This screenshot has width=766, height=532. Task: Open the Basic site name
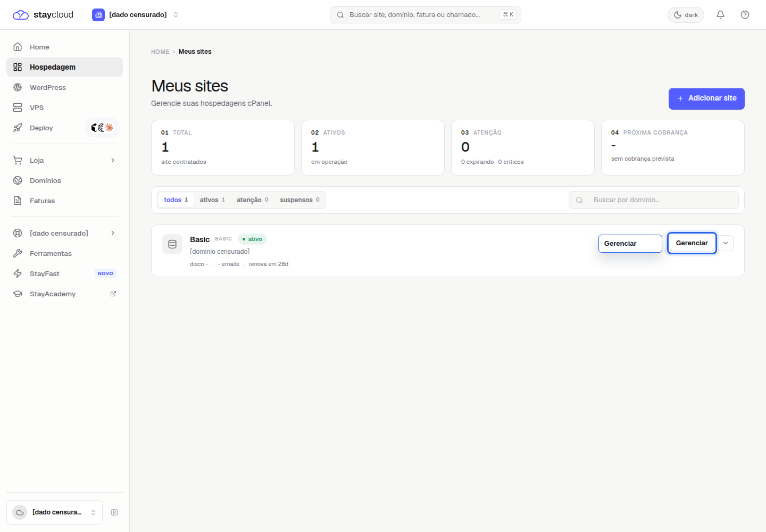click(200, 239)
